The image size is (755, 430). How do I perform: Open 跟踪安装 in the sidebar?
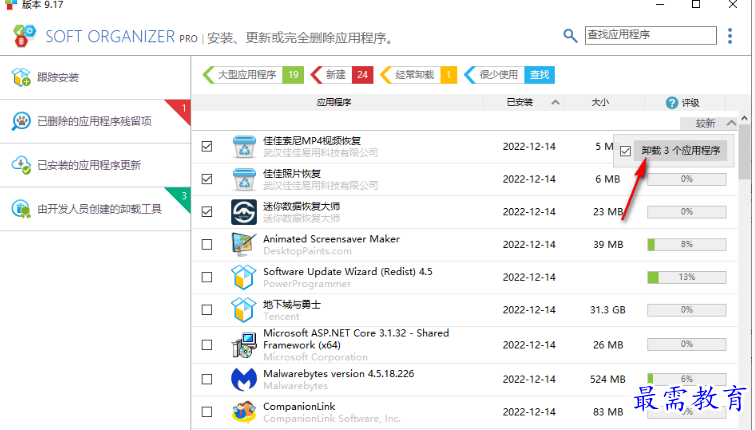click(x=95, y=78)
